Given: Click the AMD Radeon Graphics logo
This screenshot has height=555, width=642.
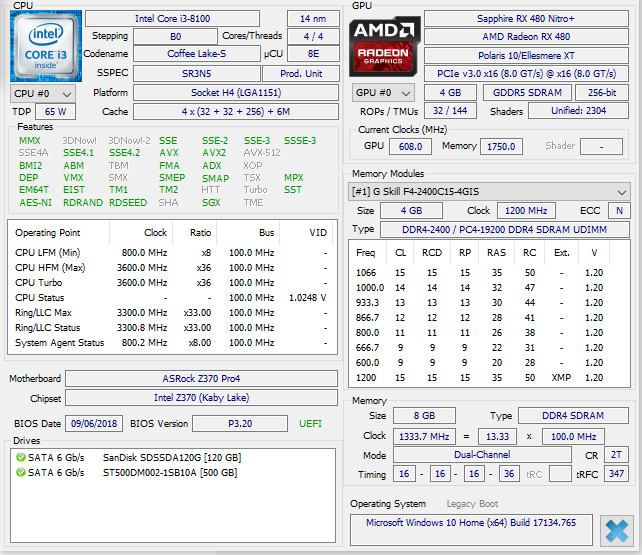Looking at the screenshot, I should (384, 46).
